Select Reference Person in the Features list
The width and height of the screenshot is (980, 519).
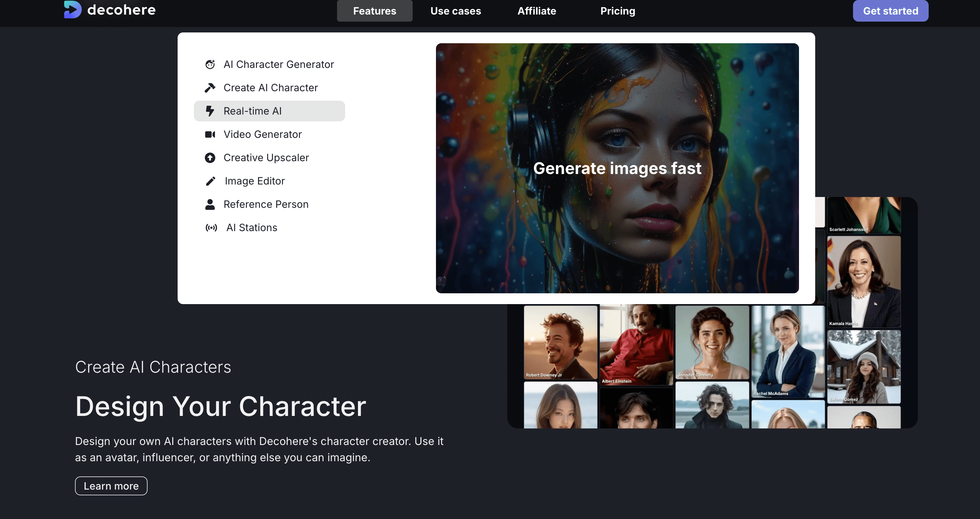tap(269, 204)
